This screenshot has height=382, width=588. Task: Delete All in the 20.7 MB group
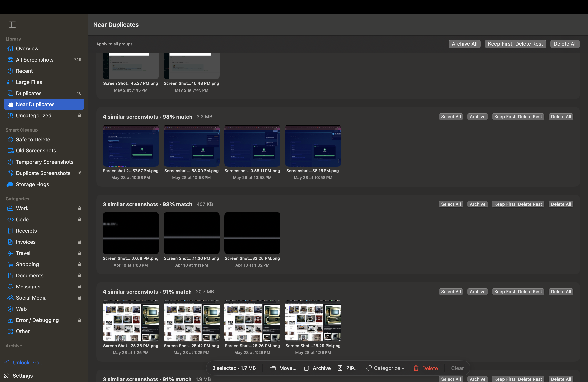click(561, 292)
